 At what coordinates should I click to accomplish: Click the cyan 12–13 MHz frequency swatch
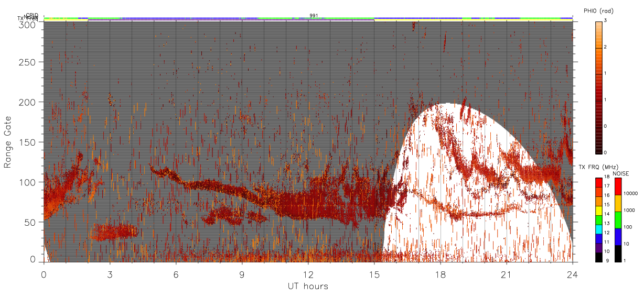pyautogui.click(x=598, y=228)
